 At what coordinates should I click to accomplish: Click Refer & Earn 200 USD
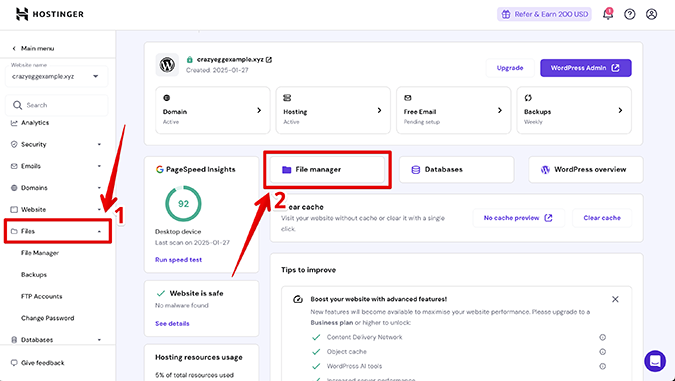click(544, 14)
